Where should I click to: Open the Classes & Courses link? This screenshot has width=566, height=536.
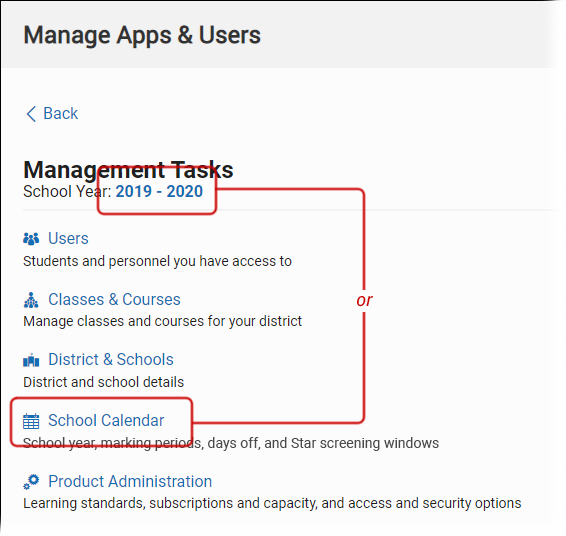coord(114,300)
